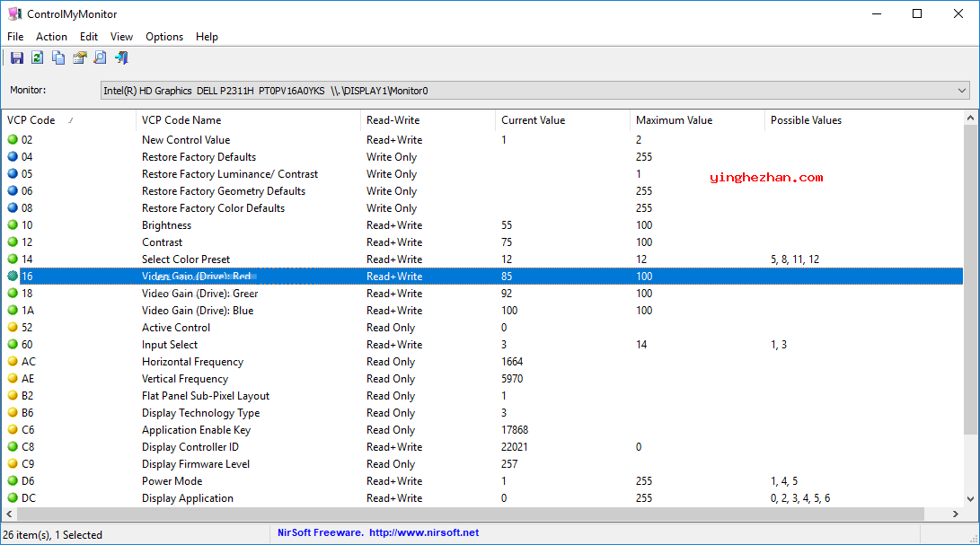
Task: Select the Vertical Frequency row
Action: [x=482, y=378]
